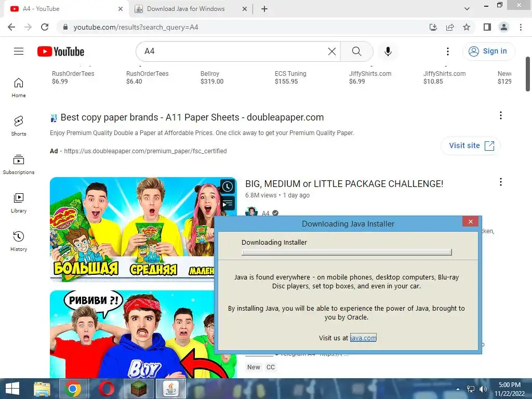Click the YouTube page vertical scrollbar
532x399 pixels.
click(x=528, y=74)
